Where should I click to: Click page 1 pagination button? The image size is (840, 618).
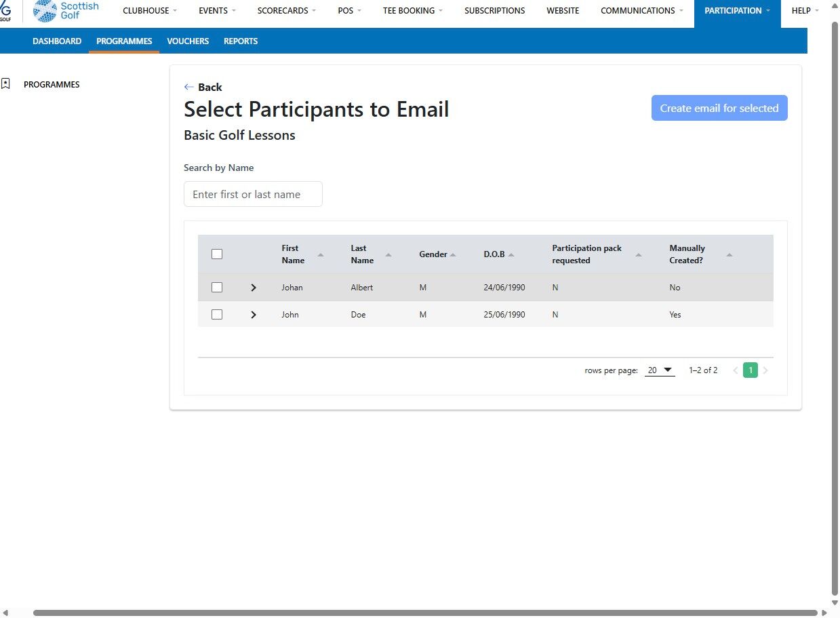click(751, 370)
